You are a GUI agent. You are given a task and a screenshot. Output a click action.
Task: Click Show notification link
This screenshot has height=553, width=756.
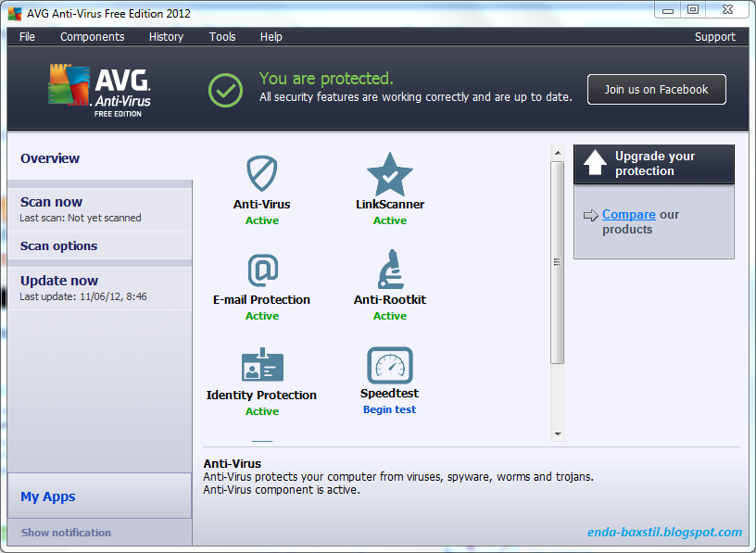pyautogui.click(x=66, y=533)
